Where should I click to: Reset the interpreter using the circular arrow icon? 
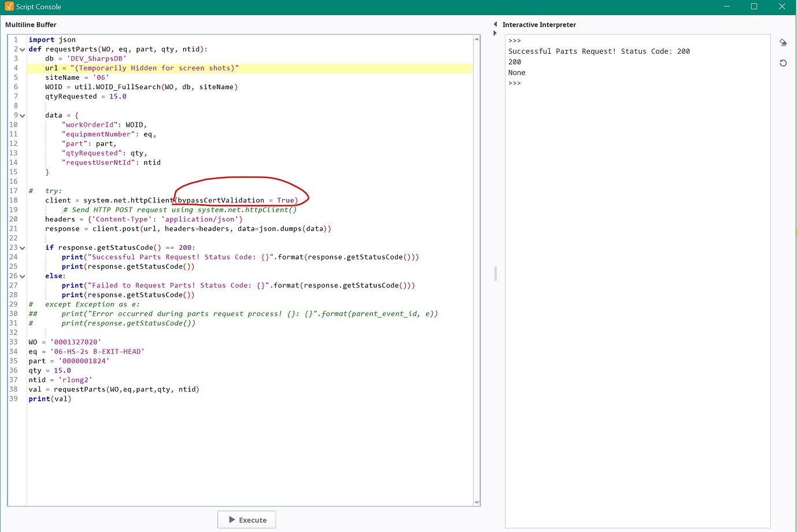click(783, 63)
